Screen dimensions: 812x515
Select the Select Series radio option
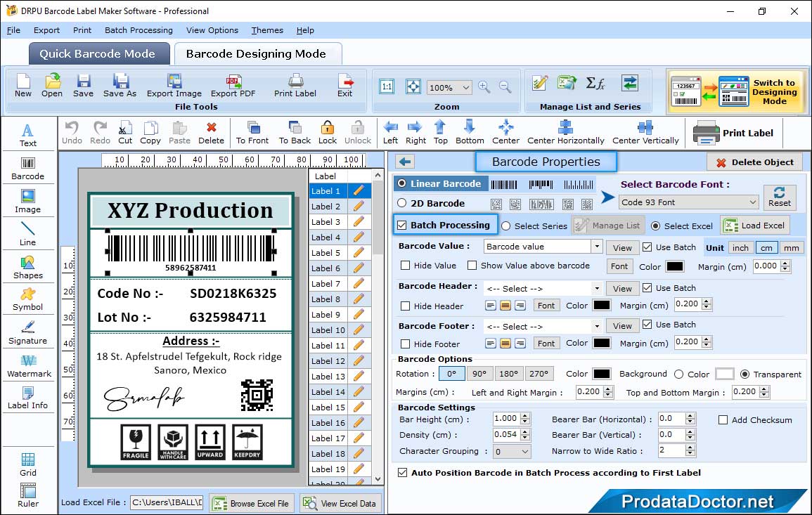click(506, 226)
